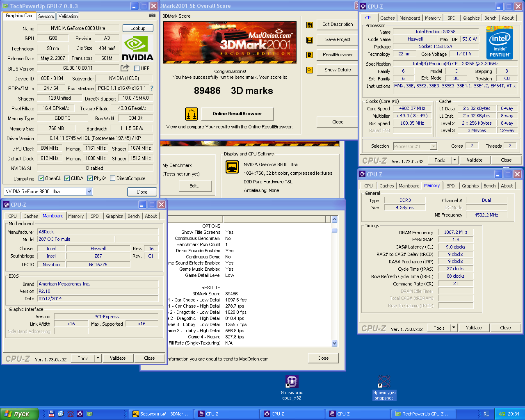The image size is (525, 420).
Task: Switch to the Sensors tab in GPU-Z
Action: (x=46, y=16)
